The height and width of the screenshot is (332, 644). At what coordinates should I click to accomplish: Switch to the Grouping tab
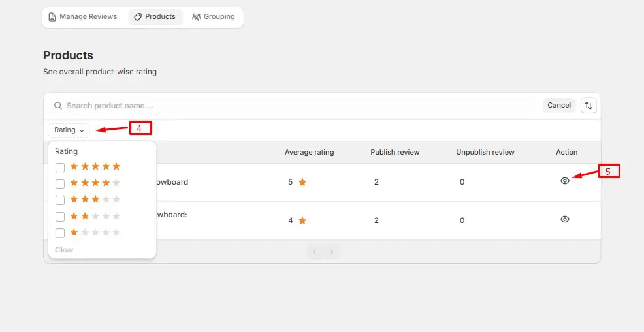click(214, 17)
